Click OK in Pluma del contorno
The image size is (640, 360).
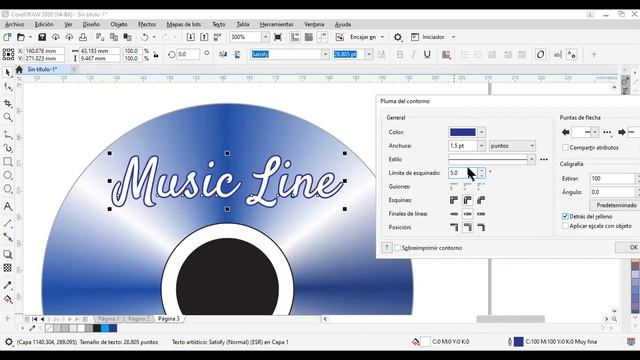tap(628, 247)
